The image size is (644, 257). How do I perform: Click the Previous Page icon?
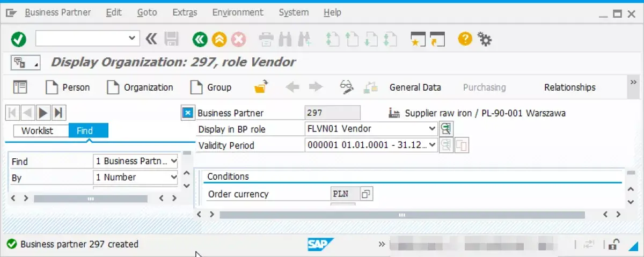(352, 39)
